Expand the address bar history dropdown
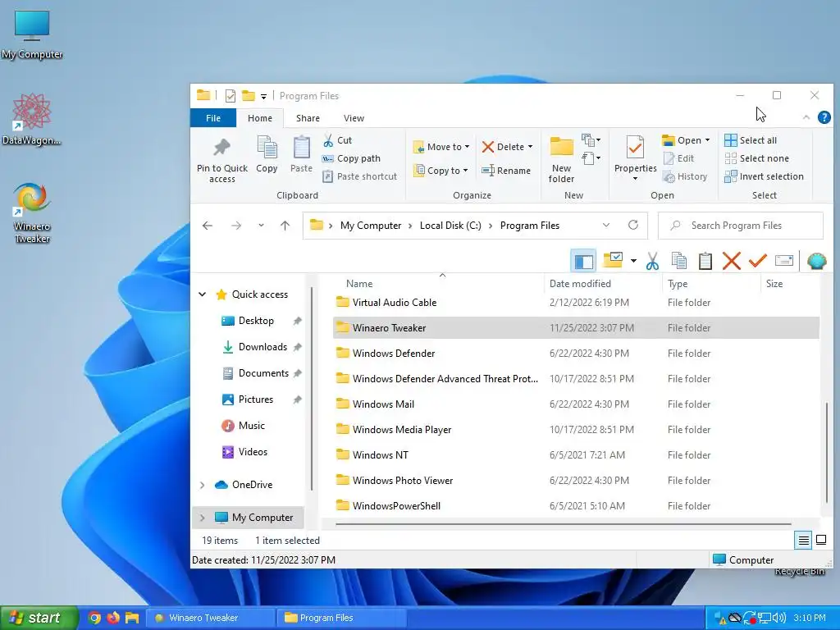The image size is (840, 630). pos(606,225)
